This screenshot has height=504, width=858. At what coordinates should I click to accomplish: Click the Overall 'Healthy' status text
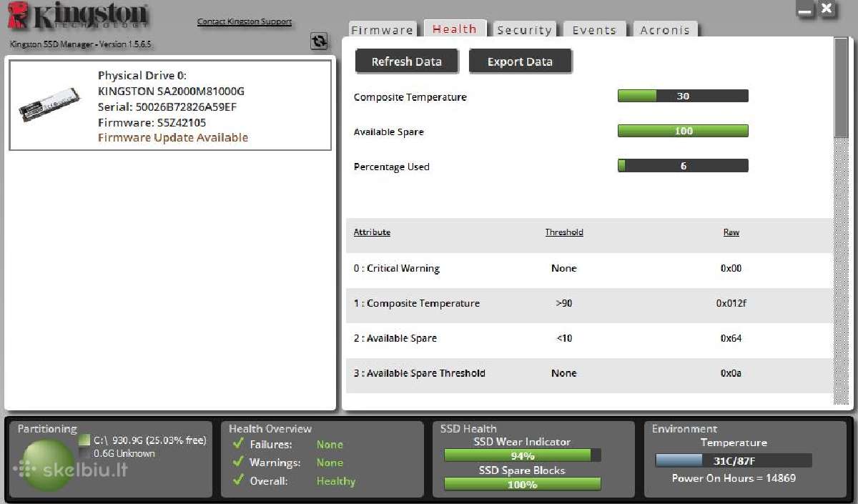pos(336,481)
